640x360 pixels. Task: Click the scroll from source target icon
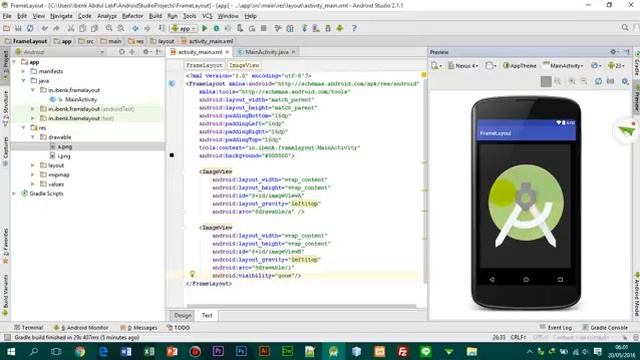pyautogui.click(x=122, y=52)
